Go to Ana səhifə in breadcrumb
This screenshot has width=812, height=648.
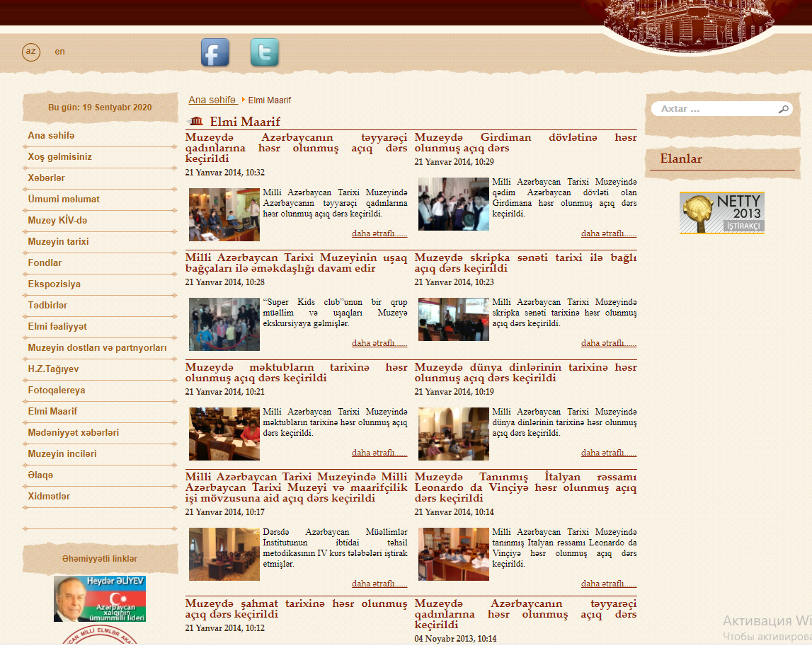click(212, 100)
